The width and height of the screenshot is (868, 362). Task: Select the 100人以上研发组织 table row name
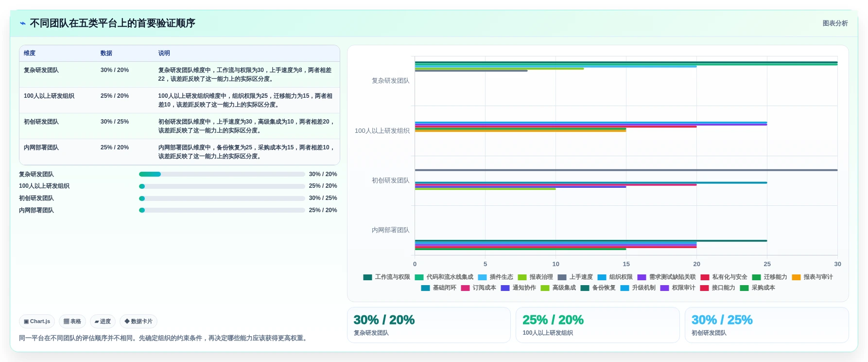pos(49,96)
